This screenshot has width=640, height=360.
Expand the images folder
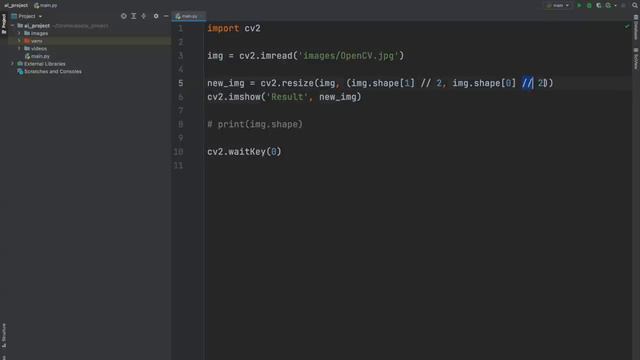point(19,33)
